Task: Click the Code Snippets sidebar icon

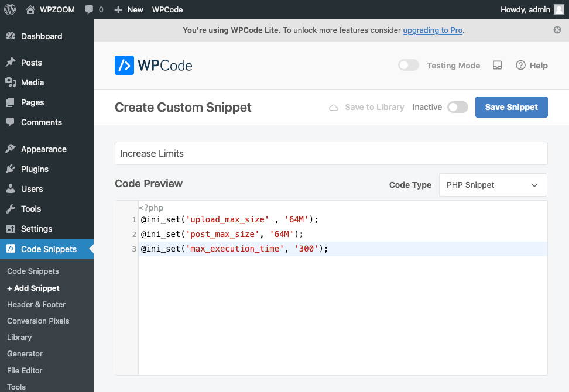Action: 11,249
